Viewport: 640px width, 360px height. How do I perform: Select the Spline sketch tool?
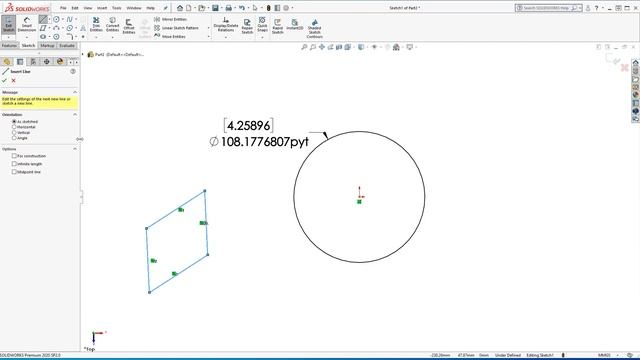(x=69, y=19)
